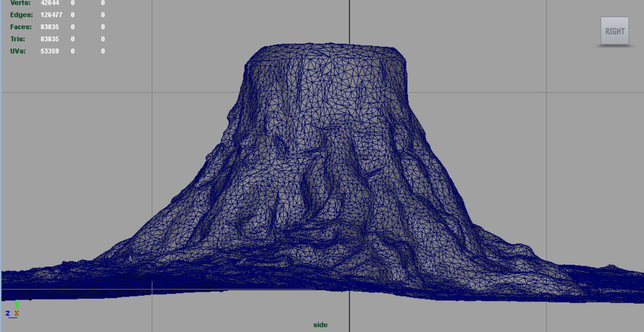
Task: Click the XYZ axis indicator gizmo
Action: pyautogui.click(x=13, y=309)
